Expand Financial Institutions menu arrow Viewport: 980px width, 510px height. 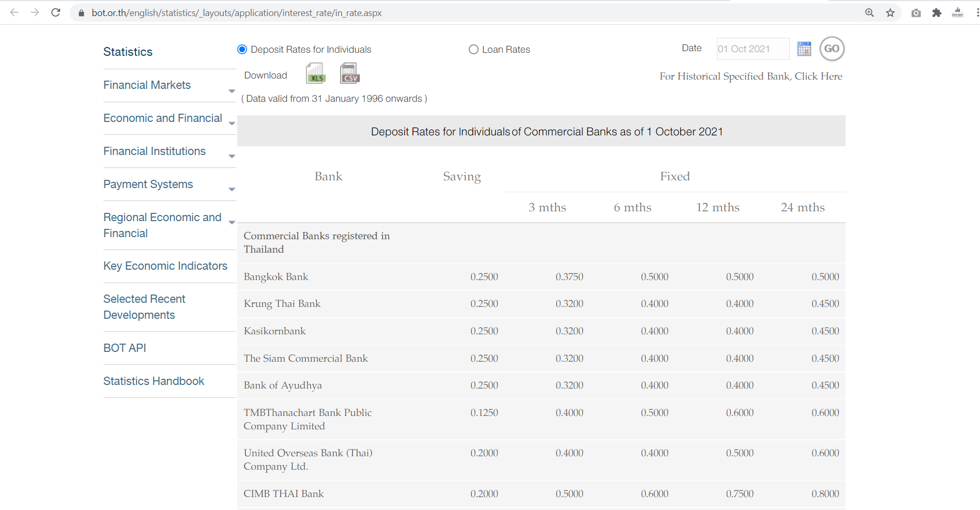[232, 157]
